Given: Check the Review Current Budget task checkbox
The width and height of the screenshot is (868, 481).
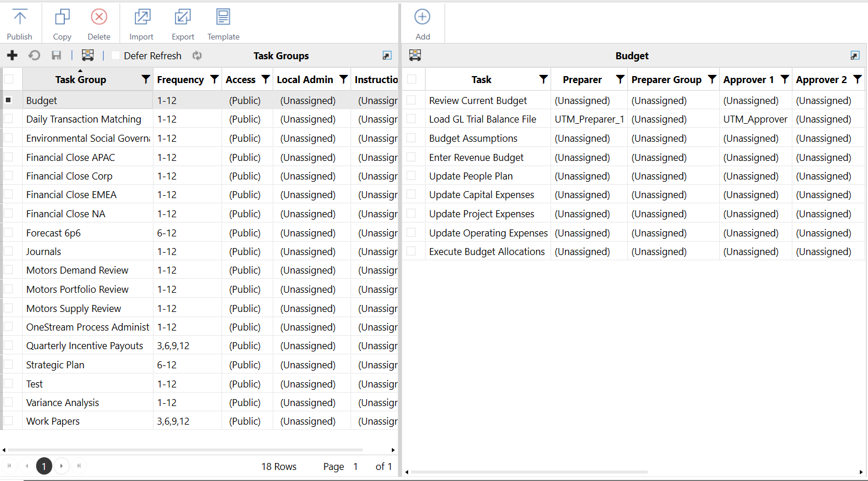Looking at the screenshot, I should [x=412, y=100].
